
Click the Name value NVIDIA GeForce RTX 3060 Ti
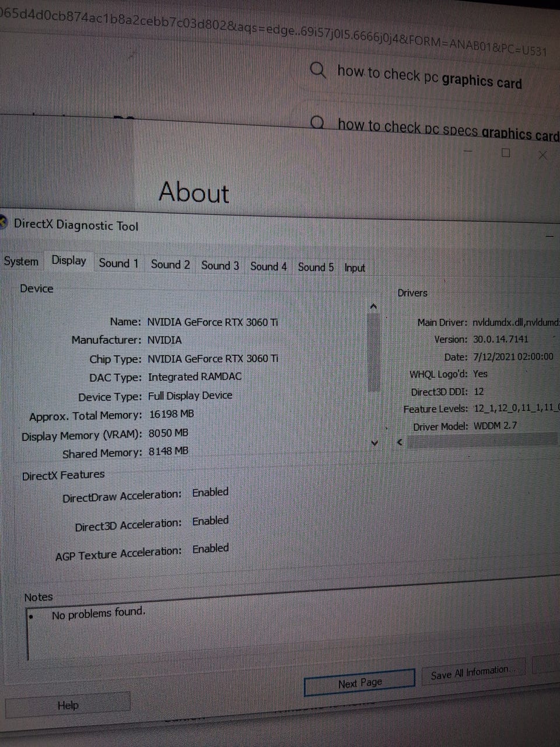click(x=212, y=322)
